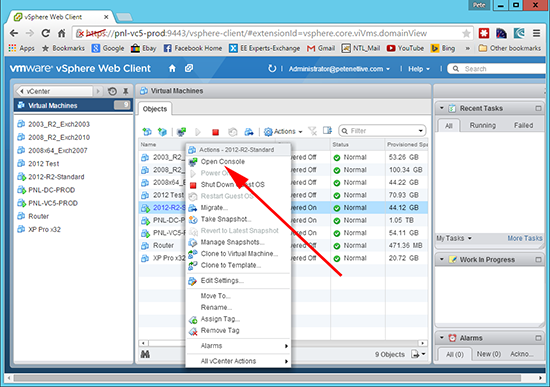Open the Help dropdown menu
Viewport: 550px width, 387px height.
[419, 69]
